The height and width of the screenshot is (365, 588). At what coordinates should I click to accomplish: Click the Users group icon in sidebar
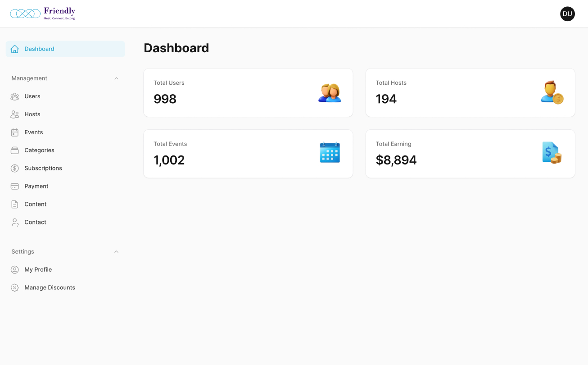point(15,96)
